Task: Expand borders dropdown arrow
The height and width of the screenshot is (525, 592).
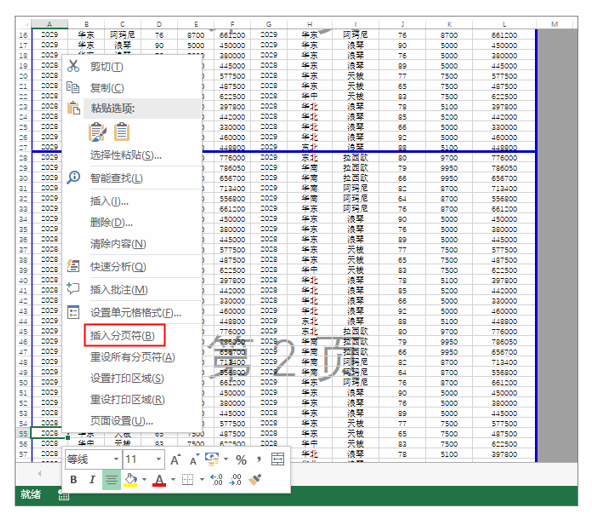Action: pos(202,480)
